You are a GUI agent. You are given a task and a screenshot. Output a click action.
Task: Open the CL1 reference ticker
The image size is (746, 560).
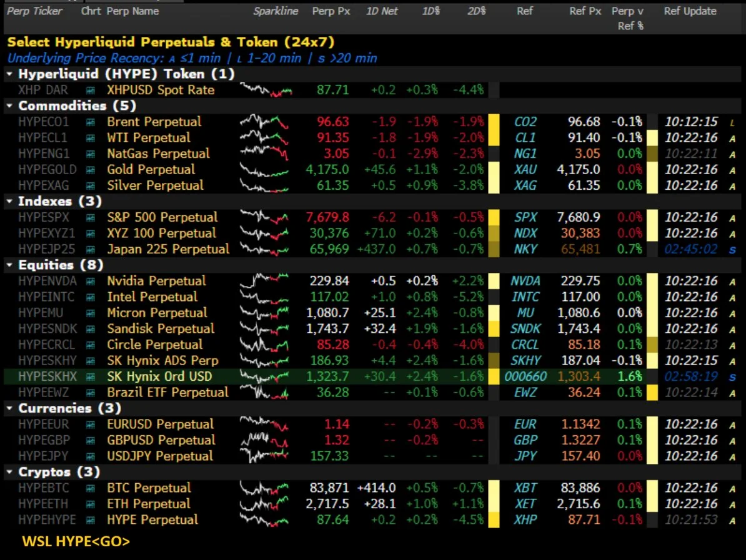point(525,138)
